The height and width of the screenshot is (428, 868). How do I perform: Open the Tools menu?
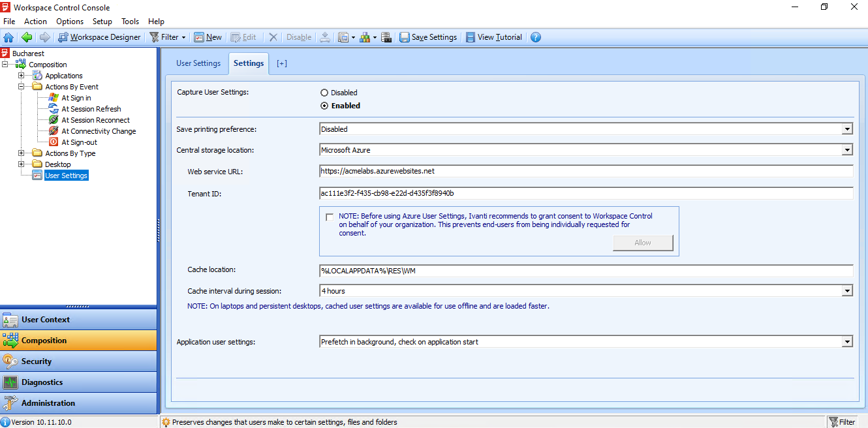(x=130, y=21)
